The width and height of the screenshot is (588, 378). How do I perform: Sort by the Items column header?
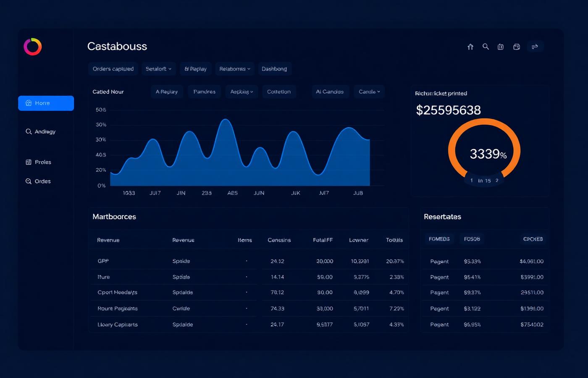[245, 240]
